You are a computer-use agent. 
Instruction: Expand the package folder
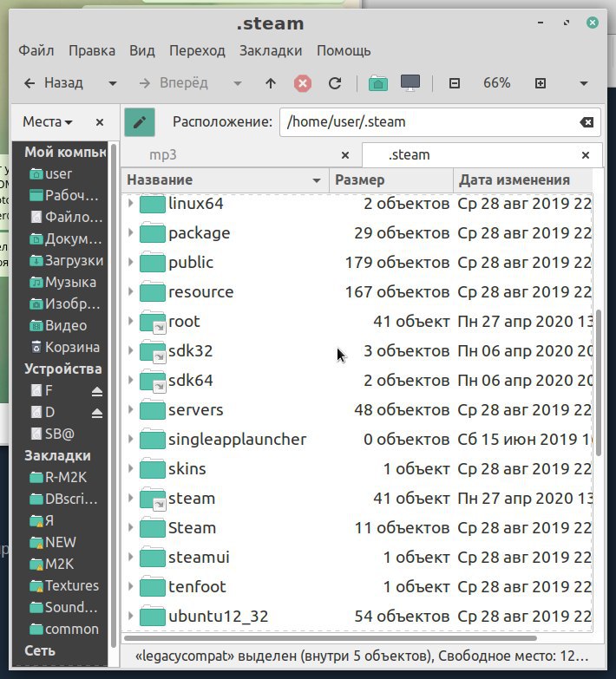(130, 233)
